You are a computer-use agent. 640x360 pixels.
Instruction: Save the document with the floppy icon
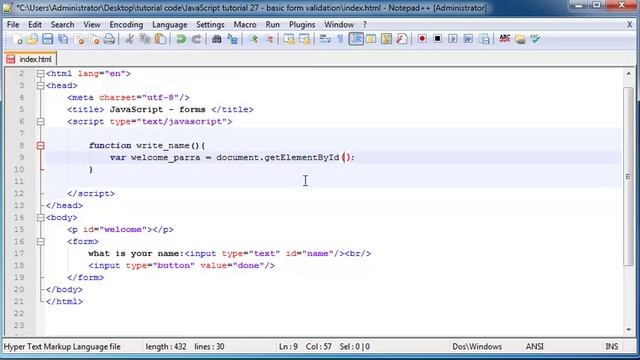48,39
